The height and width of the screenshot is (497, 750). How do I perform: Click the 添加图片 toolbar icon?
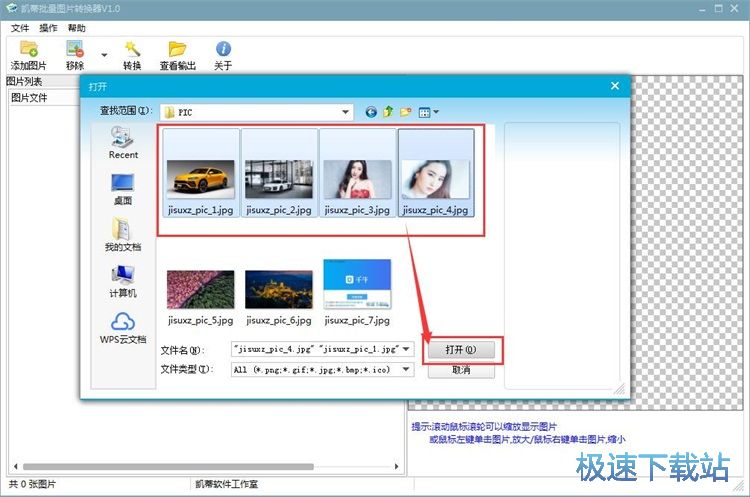(x=28, y=49)
